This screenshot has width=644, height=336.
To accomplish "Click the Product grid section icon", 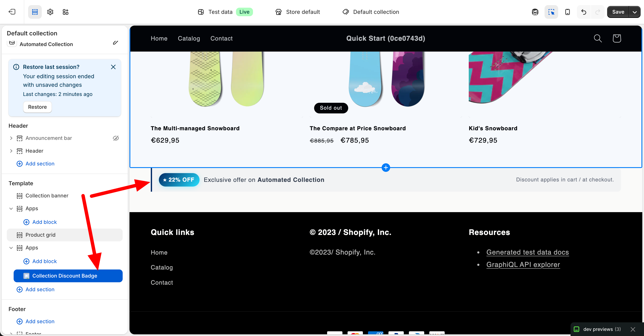I will [x=20, y=235].
